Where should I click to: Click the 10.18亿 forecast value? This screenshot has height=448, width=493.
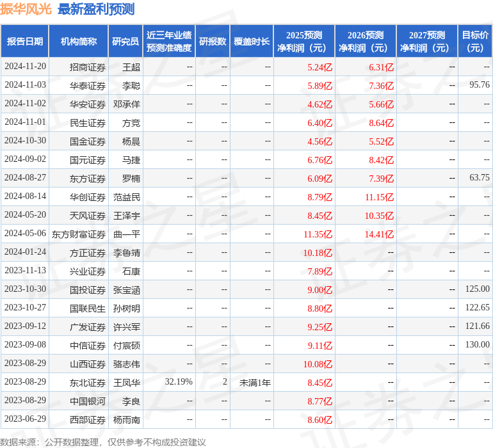point(318,253)
